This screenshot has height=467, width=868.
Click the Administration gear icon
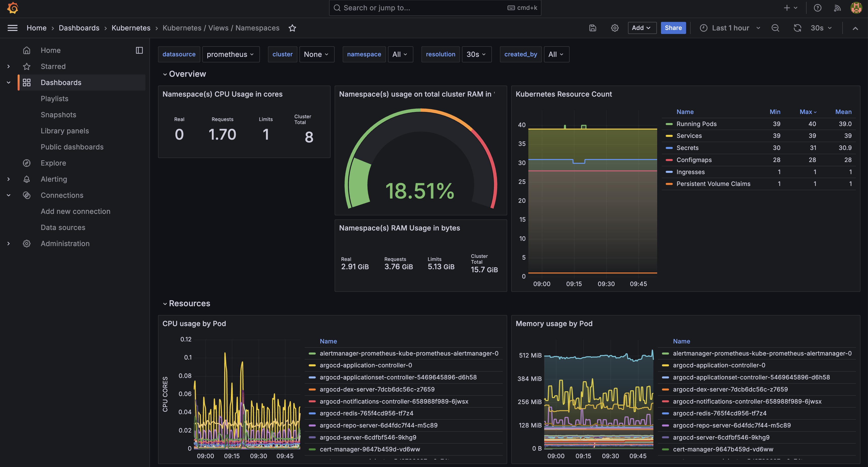[x=27, y=244]
